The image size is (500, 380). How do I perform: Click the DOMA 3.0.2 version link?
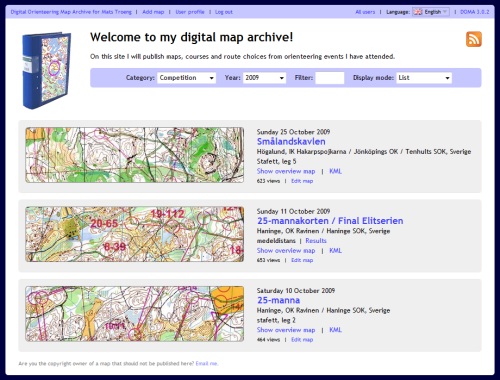(x=475, y=12)
